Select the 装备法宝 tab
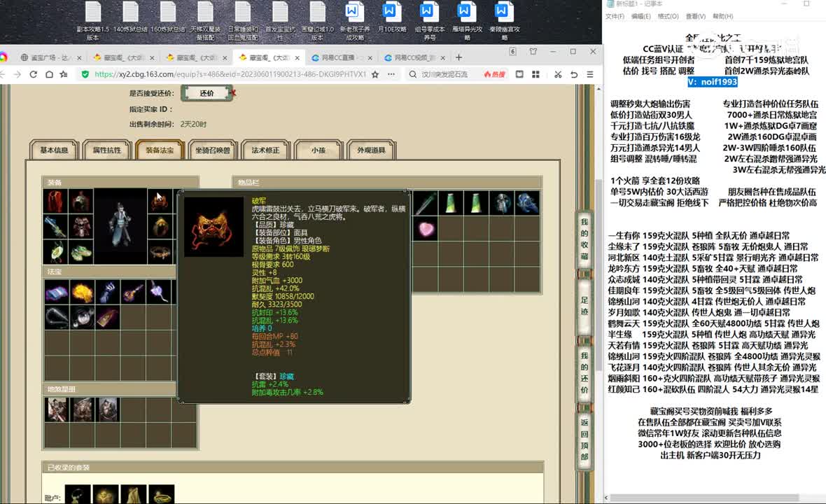 [x=160, y=150]
